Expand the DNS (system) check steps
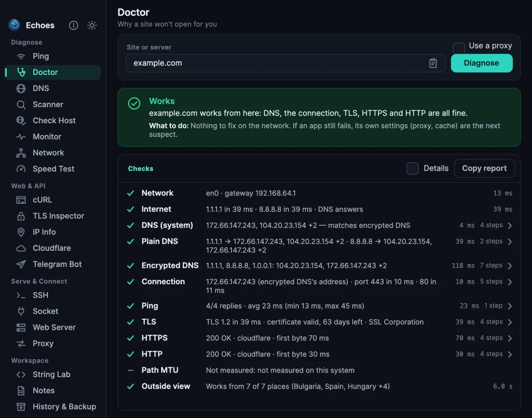This screenshot has height=418, width=532. tap(510, 226)
